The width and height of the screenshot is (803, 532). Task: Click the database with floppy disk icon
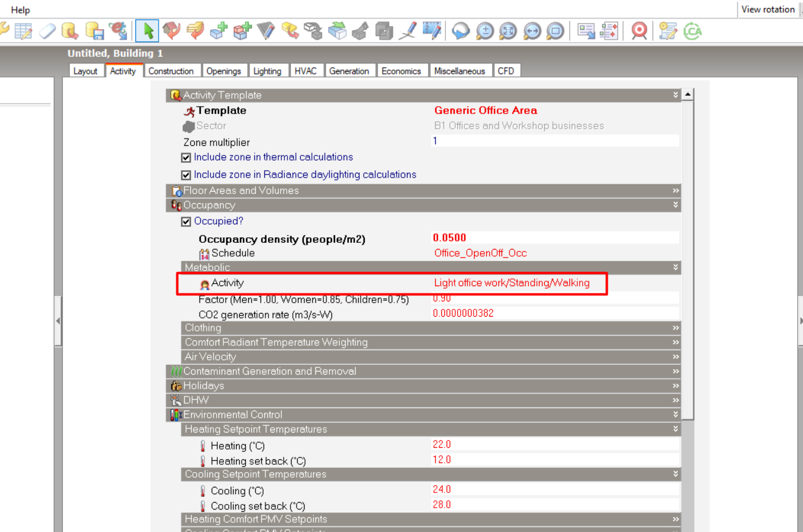[x=94, y=31]
